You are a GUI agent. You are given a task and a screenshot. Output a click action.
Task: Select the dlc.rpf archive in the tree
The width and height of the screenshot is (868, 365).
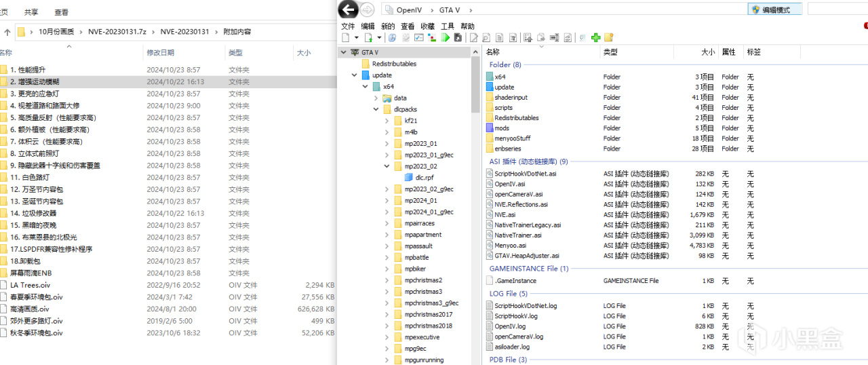pos(420,177)
